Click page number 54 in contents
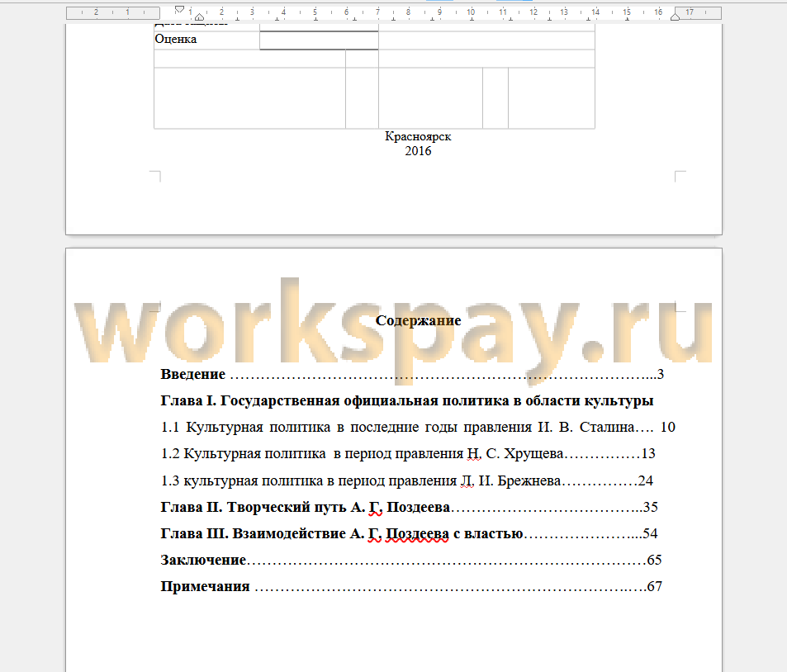The width and height of the screenshot is (787, 672). 650,534
